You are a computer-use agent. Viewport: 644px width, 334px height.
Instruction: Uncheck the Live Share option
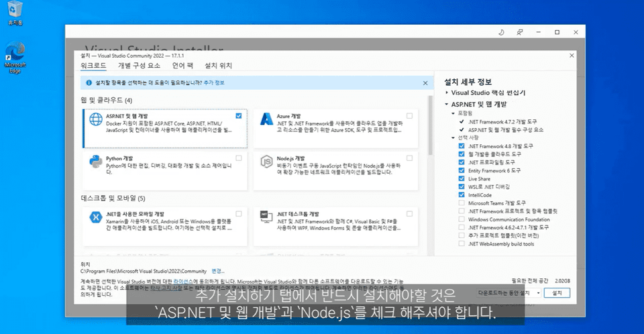(x=462, y=178)
